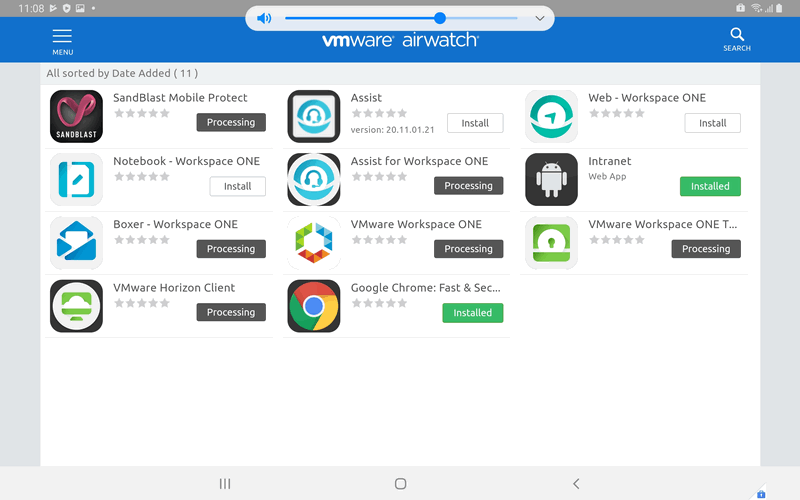
Task: Select Assist for Workspace ONE title
Action: click(x=419, y=161)
